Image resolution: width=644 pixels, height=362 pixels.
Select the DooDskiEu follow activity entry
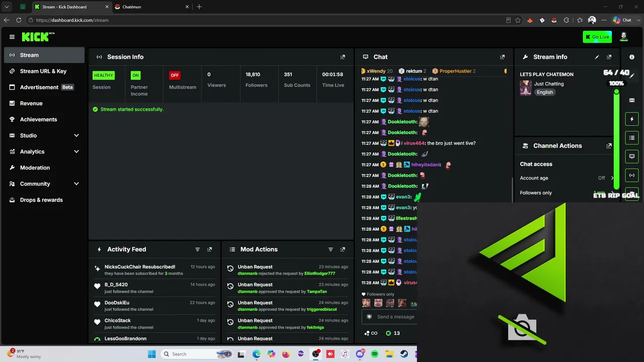(154, 306)
